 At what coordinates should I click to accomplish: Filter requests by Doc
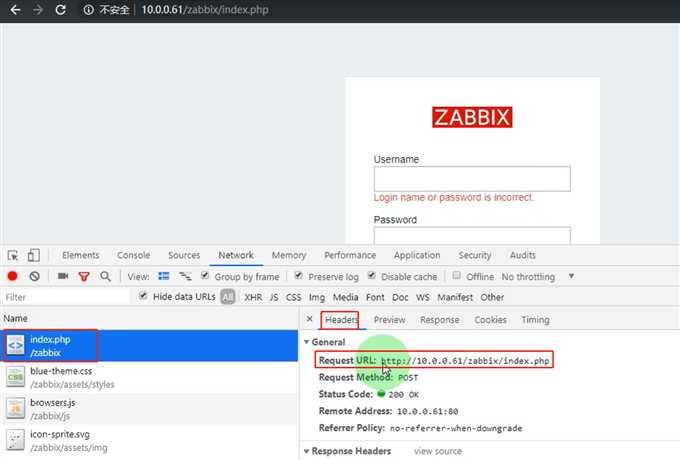tap(400, 297)
